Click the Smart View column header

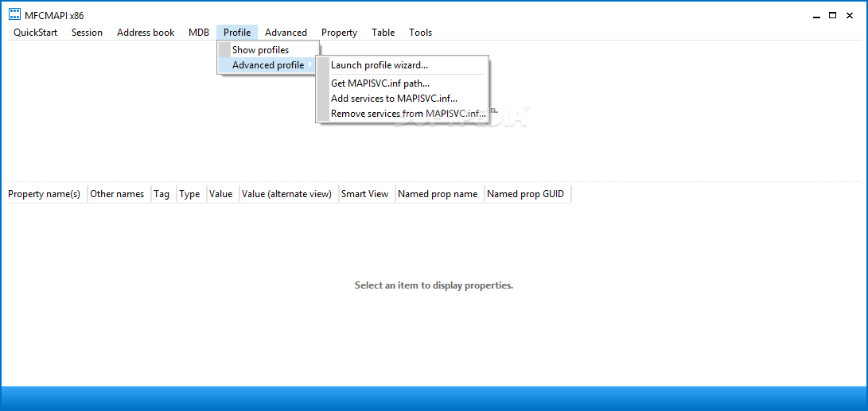367,194
